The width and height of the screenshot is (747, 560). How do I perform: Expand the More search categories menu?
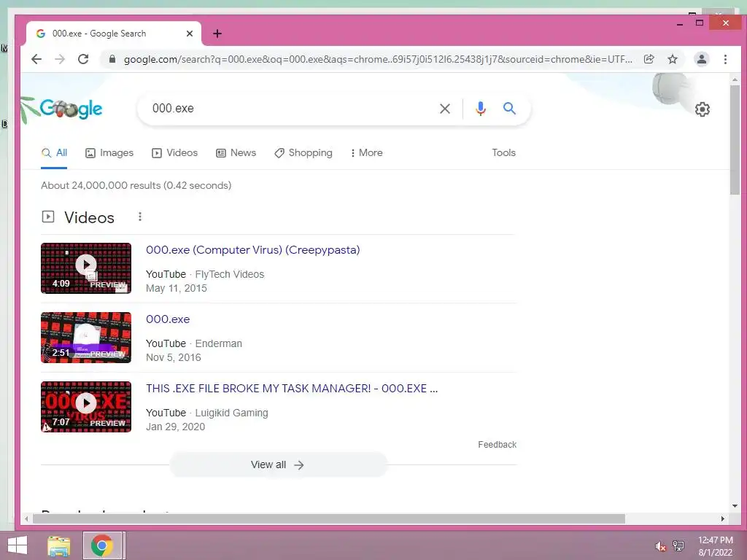tap(366, 153)
